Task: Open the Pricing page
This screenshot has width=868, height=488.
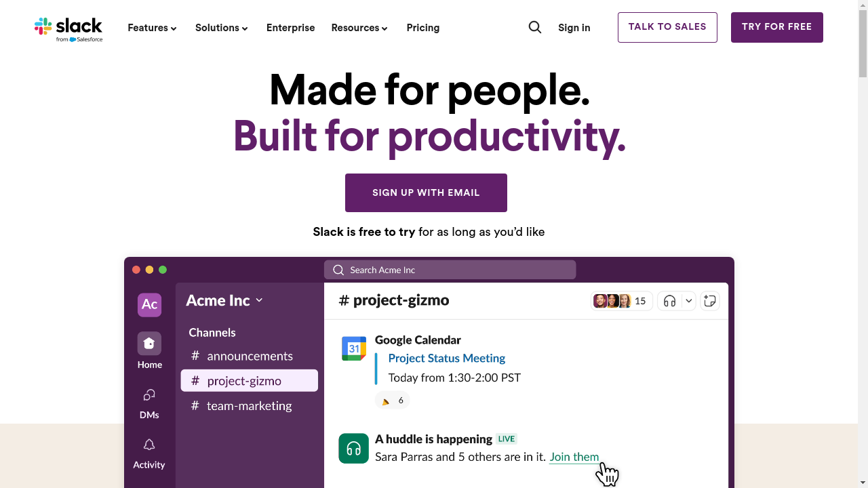Action: click(x=423, y=28)
